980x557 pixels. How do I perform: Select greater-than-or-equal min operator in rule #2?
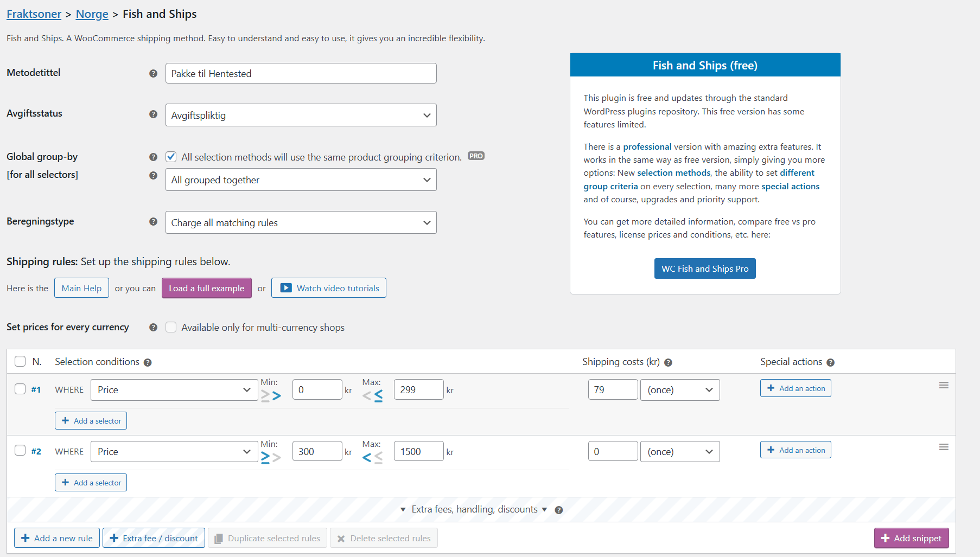tap(265, 458)
